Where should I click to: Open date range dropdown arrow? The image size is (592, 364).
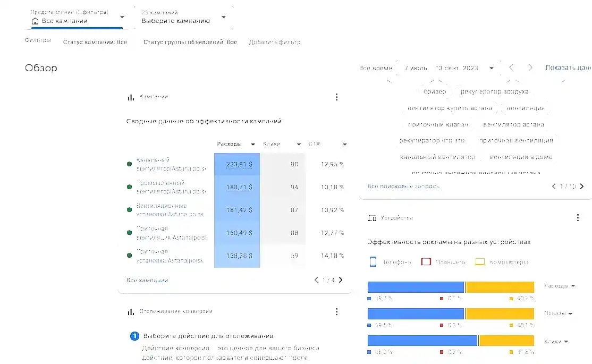tap(492, 68)
